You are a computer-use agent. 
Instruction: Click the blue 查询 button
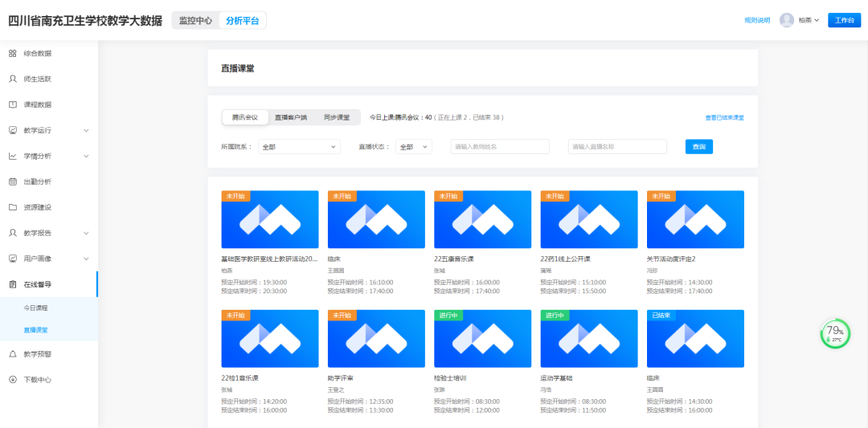pyautogui.click(x=698, y=146)
